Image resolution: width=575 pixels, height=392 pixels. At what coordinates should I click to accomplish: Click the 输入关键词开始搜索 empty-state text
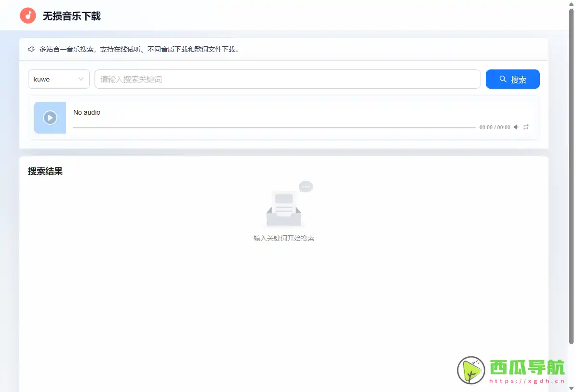[284, 238]
